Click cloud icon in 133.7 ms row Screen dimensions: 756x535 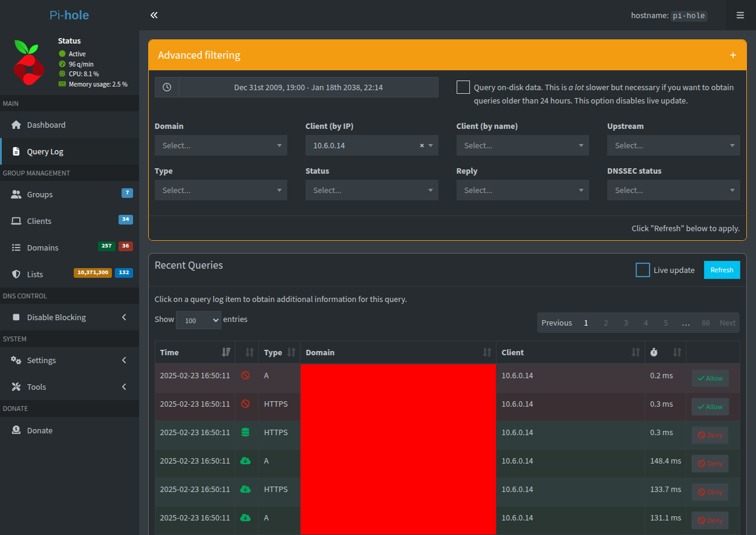pos(245,489)
